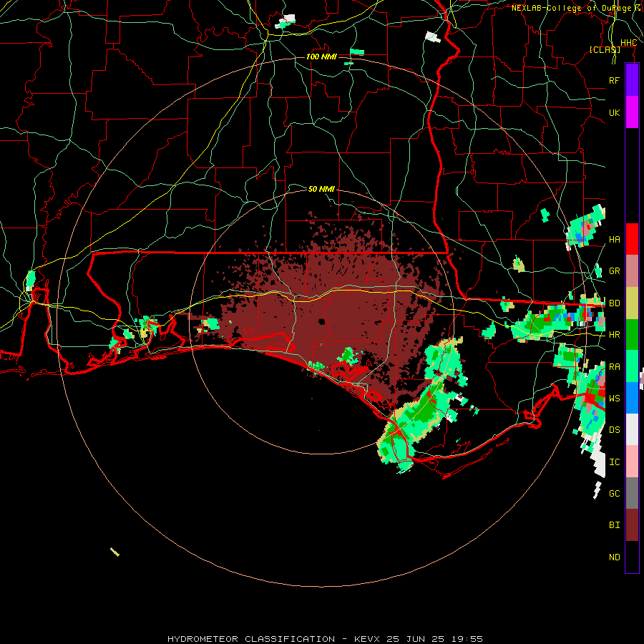This screenshot has width=644, height=644.
Task: Click the DS white legend swatch
Action: pos(632,429)
